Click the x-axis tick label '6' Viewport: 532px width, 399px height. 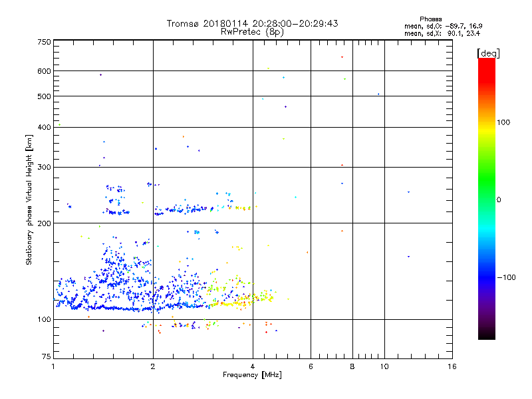coord(311,366)
